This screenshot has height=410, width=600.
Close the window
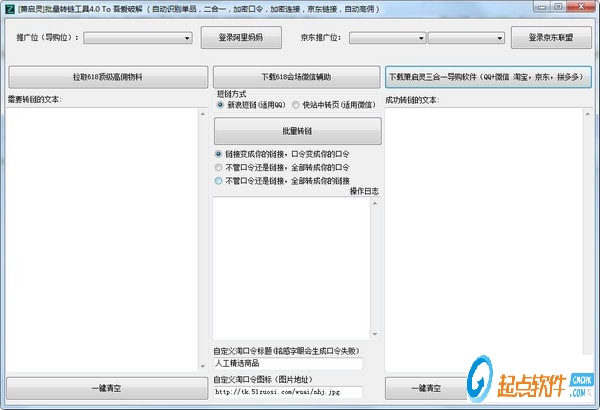pyautogui.click(x=581, y=7)
